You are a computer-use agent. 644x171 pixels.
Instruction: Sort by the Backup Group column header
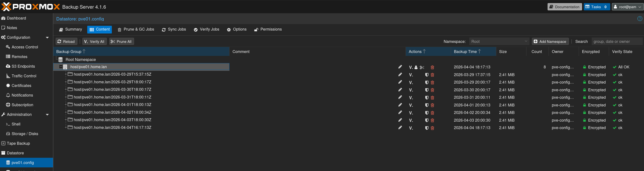coord(141,52)
